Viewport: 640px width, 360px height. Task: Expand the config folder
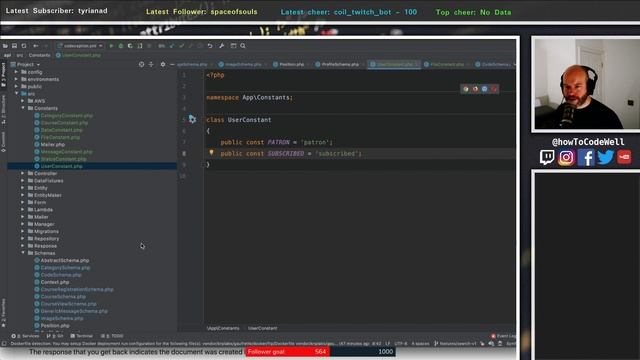(16, 72)
